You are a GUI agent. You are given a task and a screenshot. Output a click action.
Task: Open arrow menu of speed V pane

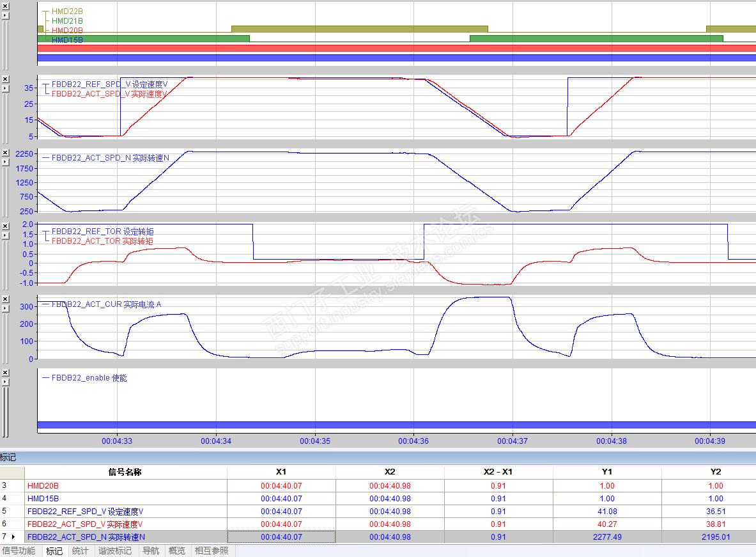tap(5, 88)
